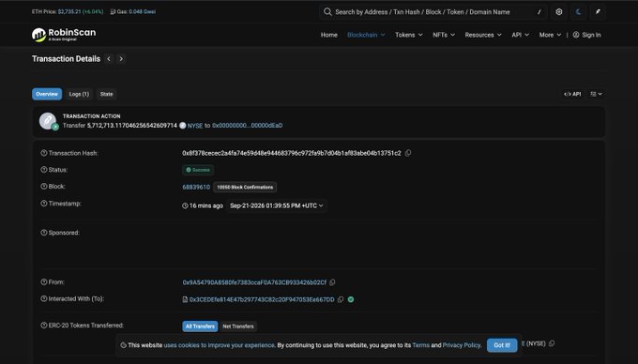The width and height of the screenshot is (638, 364).
Task: Click Transaction Hash help icon
Action: [44, 153]
